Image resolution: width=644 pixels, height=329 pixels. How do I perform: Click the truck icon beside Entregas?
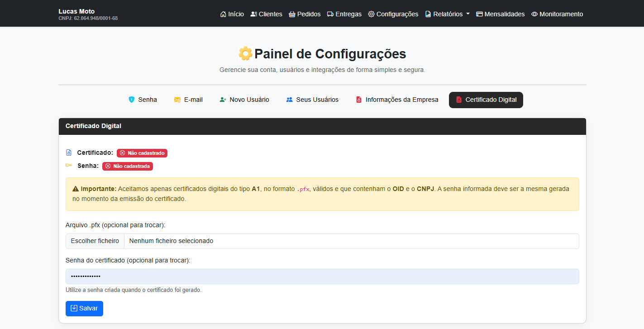click(x=330, y=14)
